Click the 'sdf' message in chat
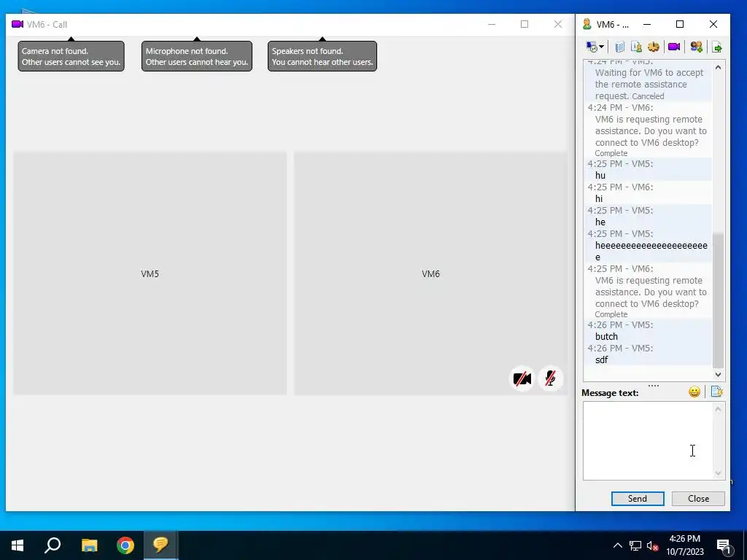This screenshot has height=560, width=747. pos(602,360)
